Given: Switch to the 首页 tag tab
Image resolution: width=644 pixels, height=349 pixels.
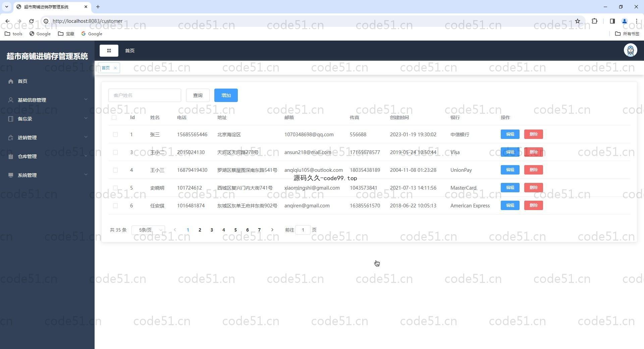Looking at the screenshot, I should (x=106, y=68).
